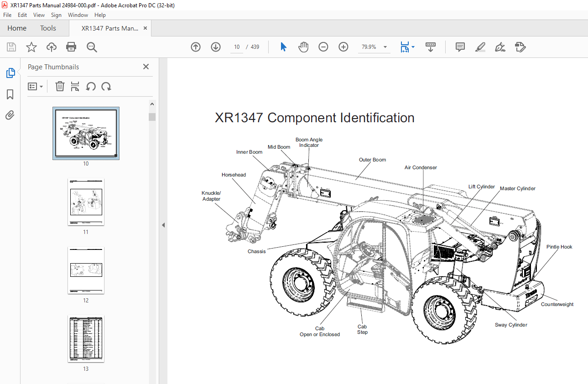This screenshot has width=588, height=384.
Task: Select the Highlight text tool
Action: [x=480, y=47]
